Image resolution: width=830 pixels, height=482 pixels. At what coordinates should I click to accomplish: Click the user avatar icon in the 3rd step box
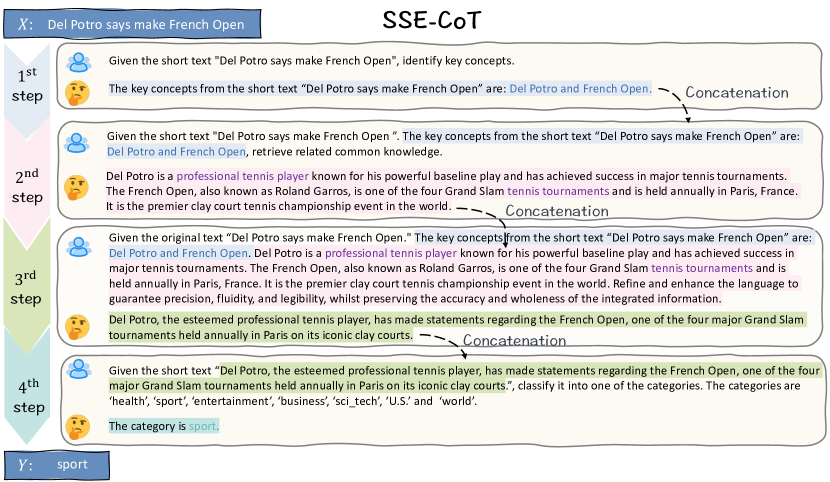pyautogui.click(x=79, y=247)
